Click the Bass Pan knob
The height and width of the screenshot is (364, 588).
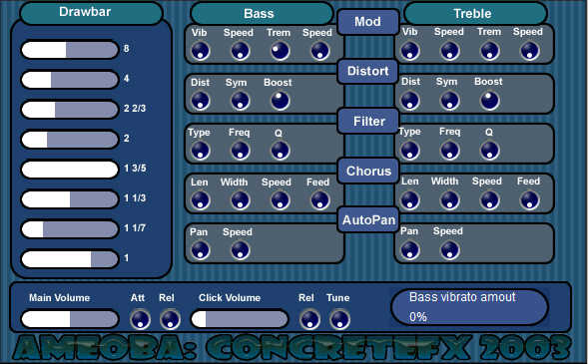201,249
